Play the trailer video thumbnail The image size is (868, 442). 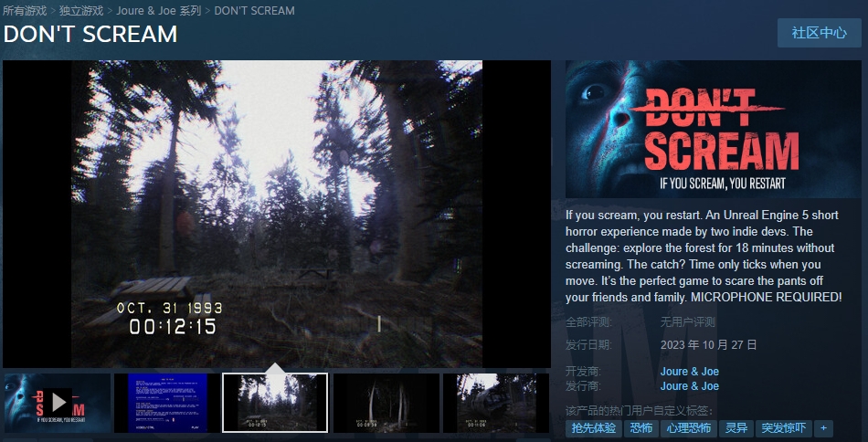pos(57,403)
